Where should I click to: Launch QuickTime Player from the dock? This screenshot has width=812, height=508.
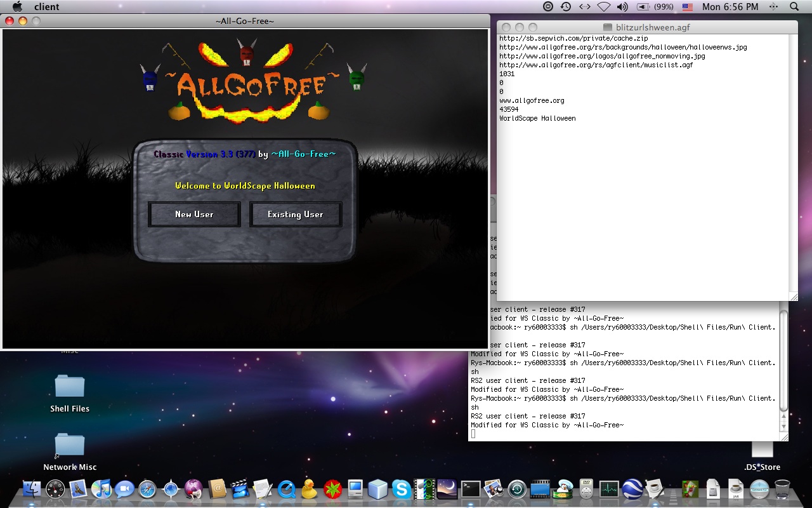pyautogui.click(x=286, y=488)
